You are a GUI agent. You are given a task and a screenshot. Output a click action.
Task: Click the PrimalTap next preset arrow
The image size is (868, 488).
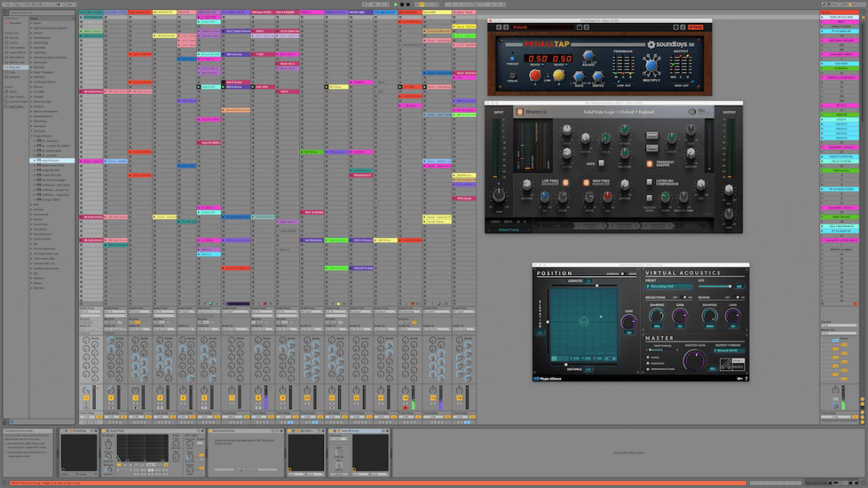(x=505, y=27)
